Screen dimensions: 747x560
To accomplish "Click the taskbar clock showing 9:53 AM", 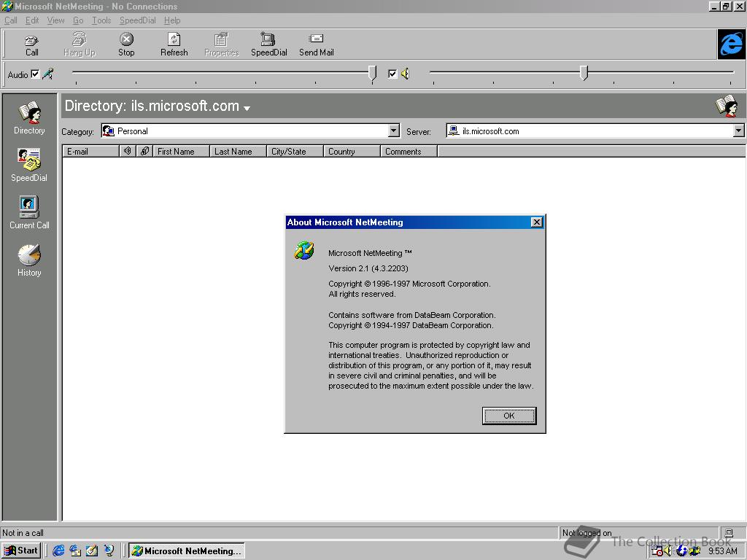I will coord(723,551).
